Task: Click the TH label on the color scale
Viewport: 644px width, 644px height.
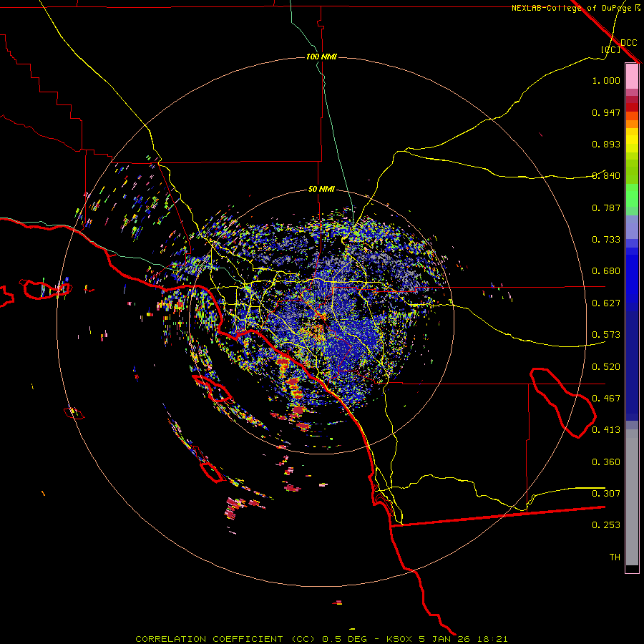Action: (615, 557)
